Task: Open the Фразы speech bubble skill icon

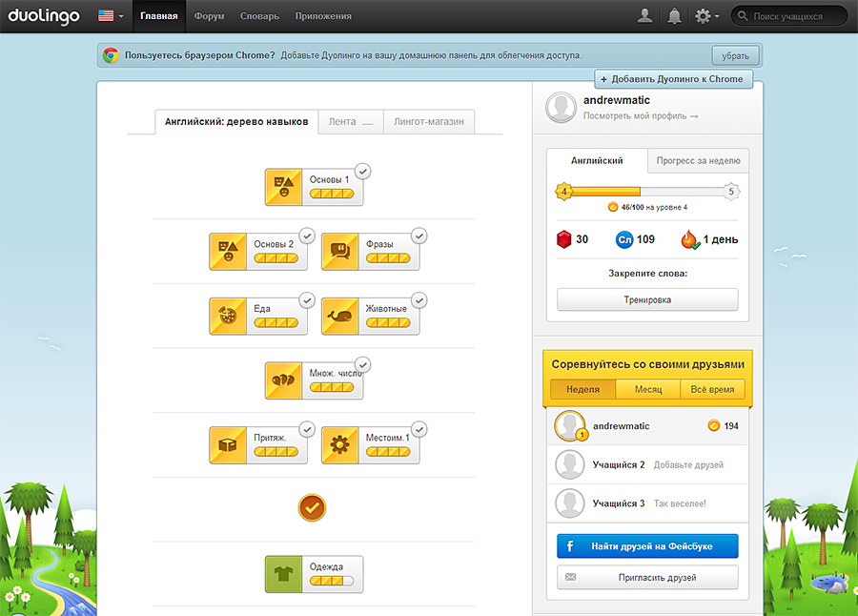Action: click(x=339, y=252)
